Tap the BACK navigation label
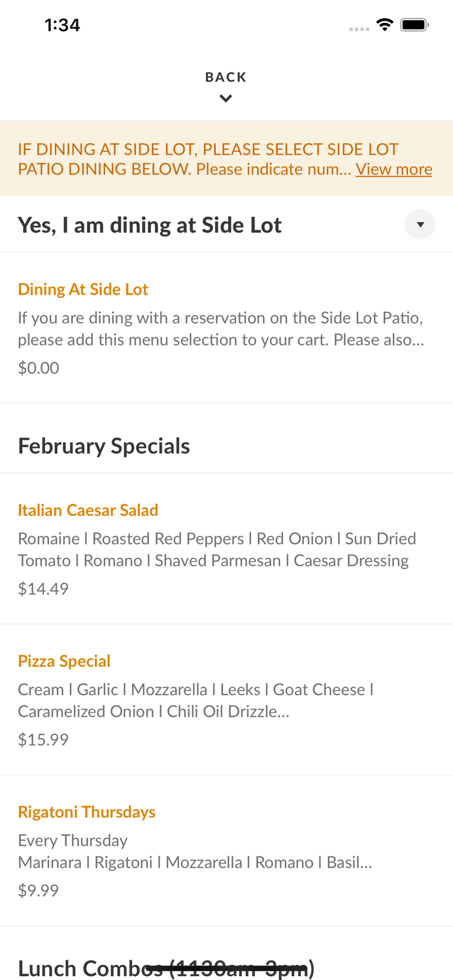453x980 pixels. 226,76
